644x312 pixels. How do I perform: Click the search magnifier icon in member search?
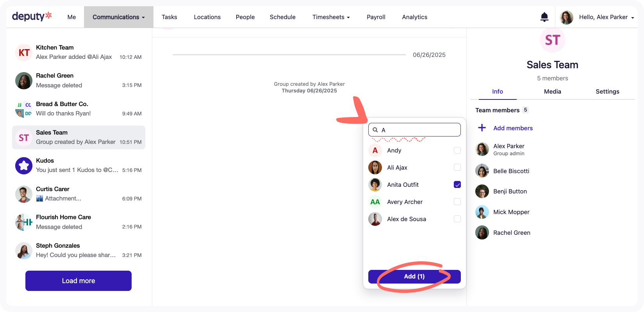(x=375, y=130)
